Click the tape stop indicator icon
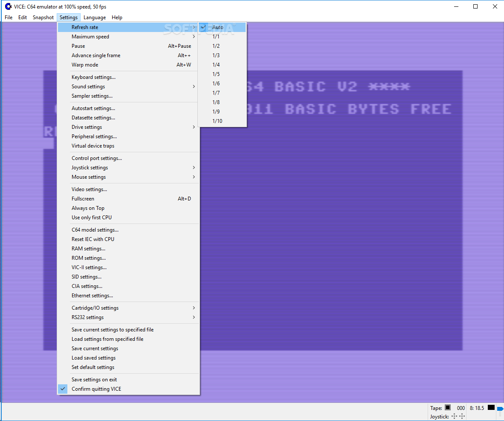The width and height of the screenshot is (504, 421). [x=447, y=407]
